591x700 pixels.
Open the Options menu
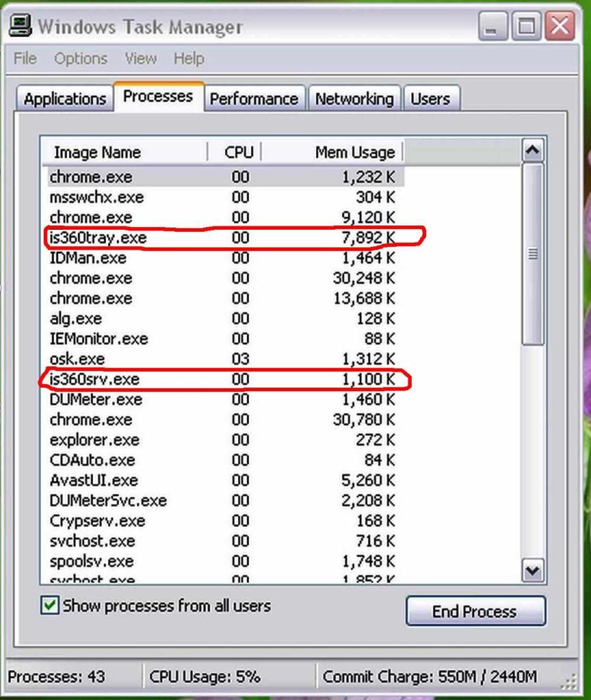point(81,59)
